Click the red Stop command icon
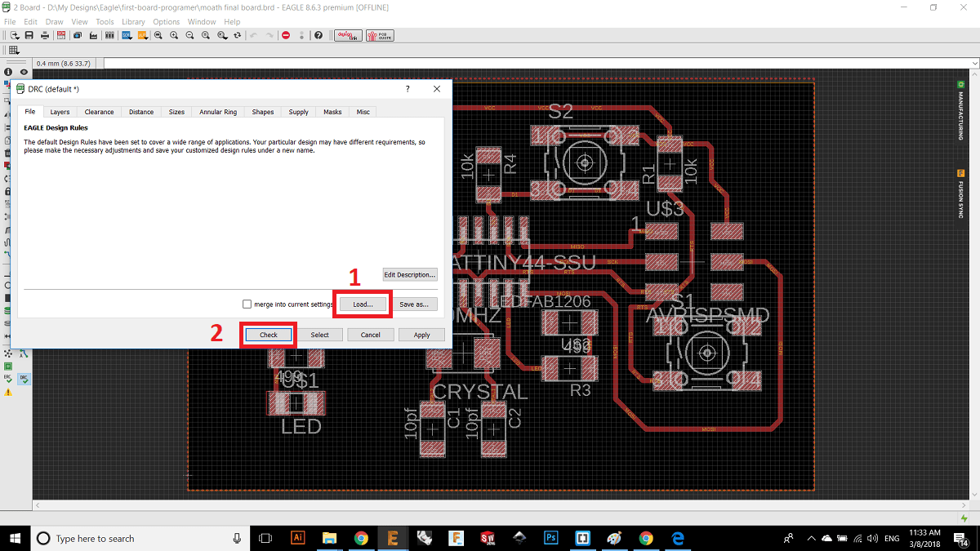Screen dimensions: 980x551 [x=286, y=36]
